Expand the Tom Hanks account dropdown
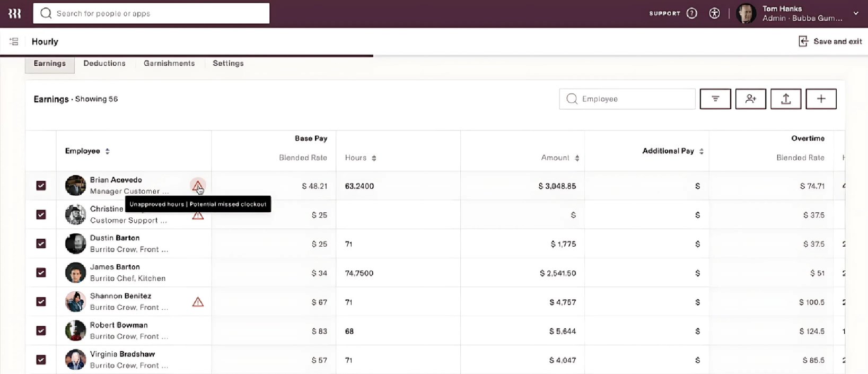The width and height of the screenshot is (868, 374). pos(855,13)
